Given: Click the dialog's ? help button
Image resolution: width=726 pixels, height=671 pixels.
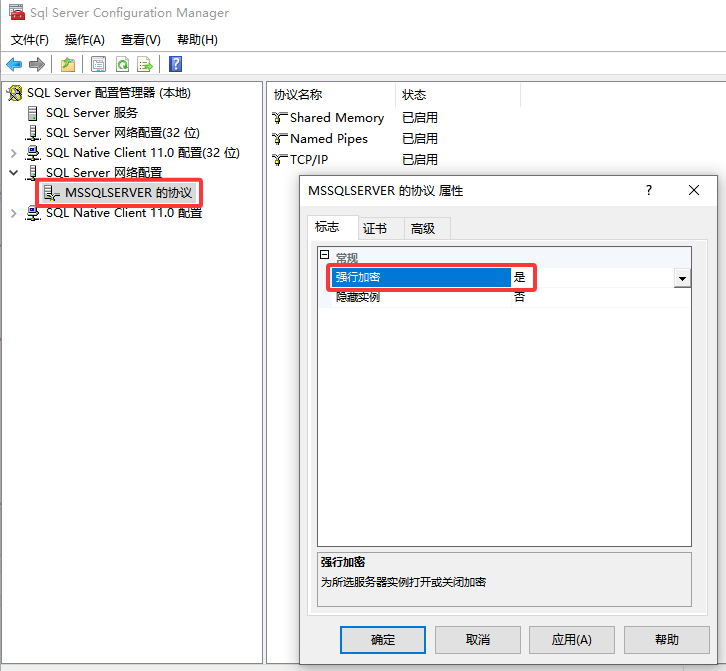Looking at the screenshot, I should (649, 190).
